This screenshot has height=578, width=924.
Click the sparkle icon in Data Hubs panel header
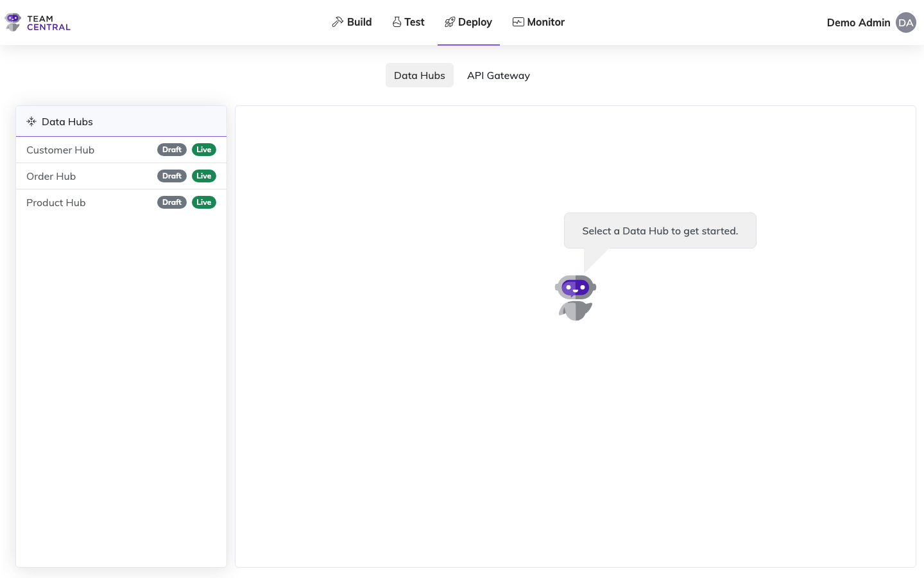point(31,121)
